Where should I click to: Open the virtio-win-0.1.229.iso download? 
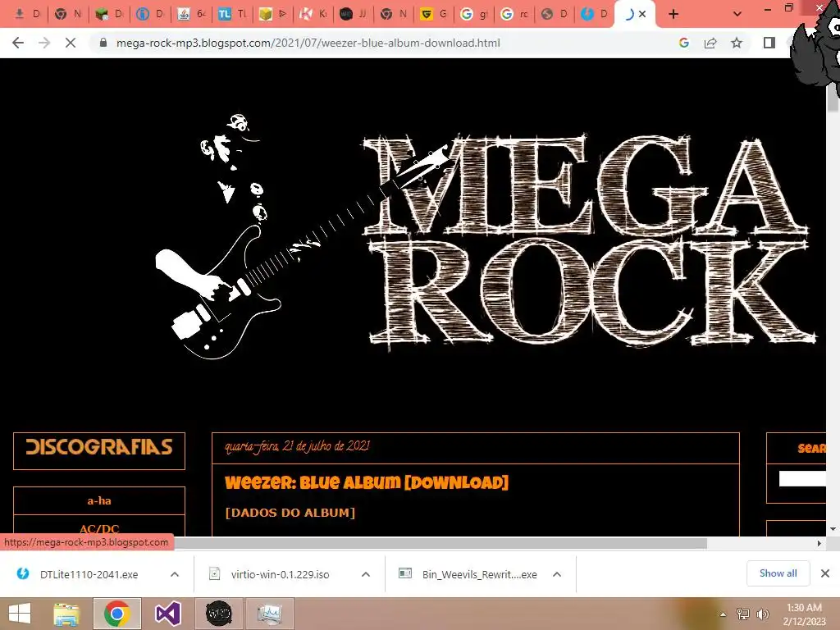[281, 574]
